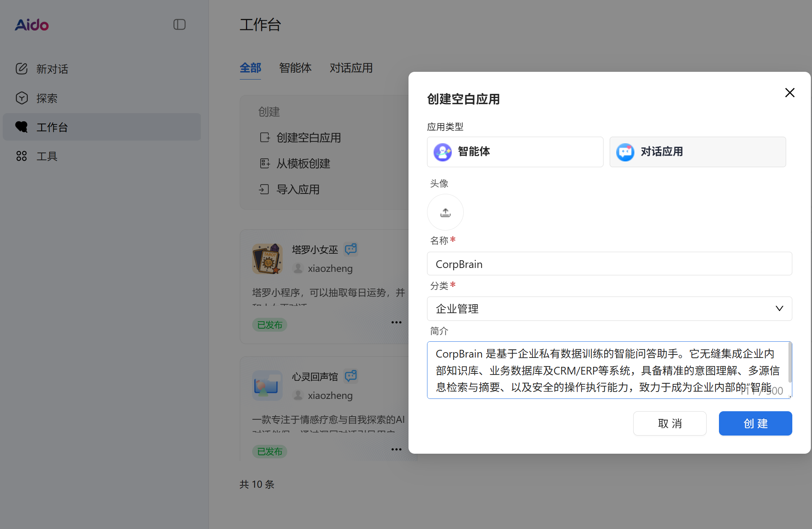Click the 新对话 edit icon

[22, 69]
